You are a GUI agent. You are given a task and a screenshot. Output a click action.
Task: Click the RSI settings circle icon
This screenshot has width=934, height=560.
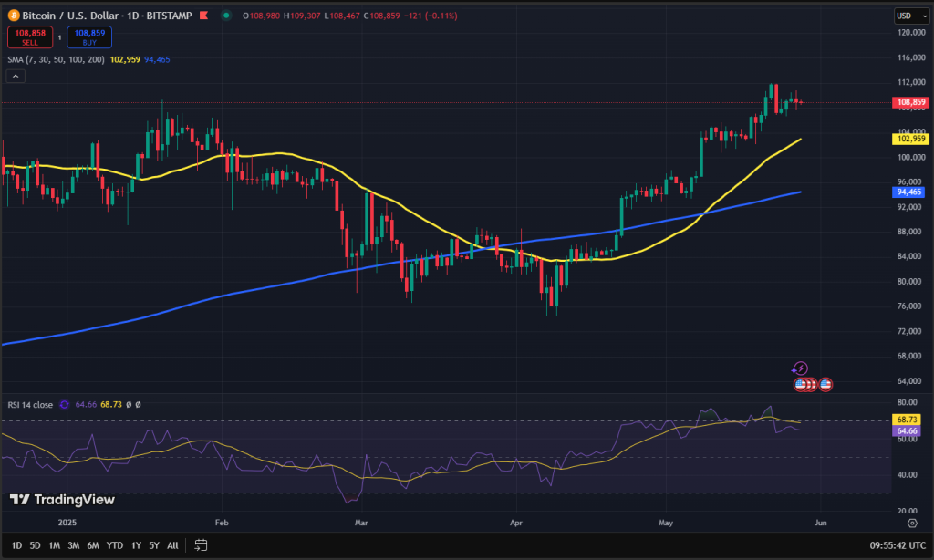click(x=65, y=405)
